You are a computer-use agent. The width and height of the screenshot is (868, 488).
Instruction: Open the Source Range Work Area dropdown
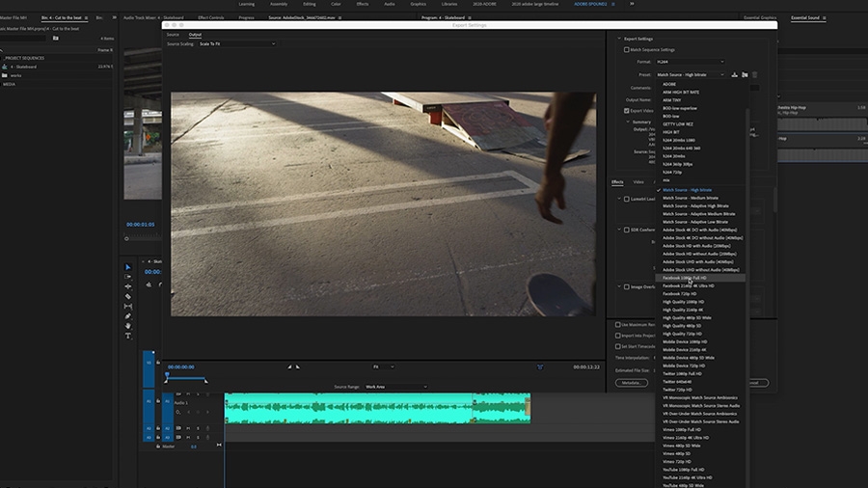[395, 387]
